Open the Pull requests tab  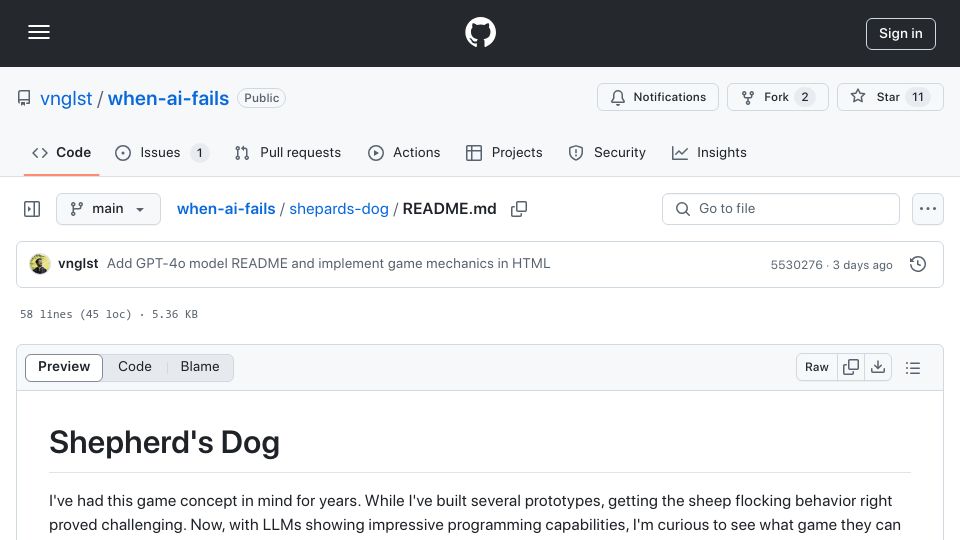pyautogui.click(x=288, y=152)
